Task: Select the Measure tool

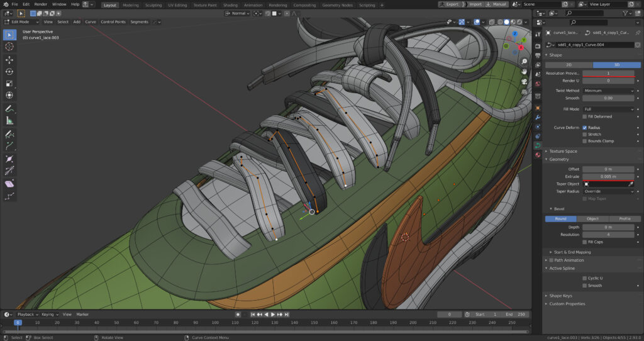Action: pyautogui.click(x=9, y=121)
